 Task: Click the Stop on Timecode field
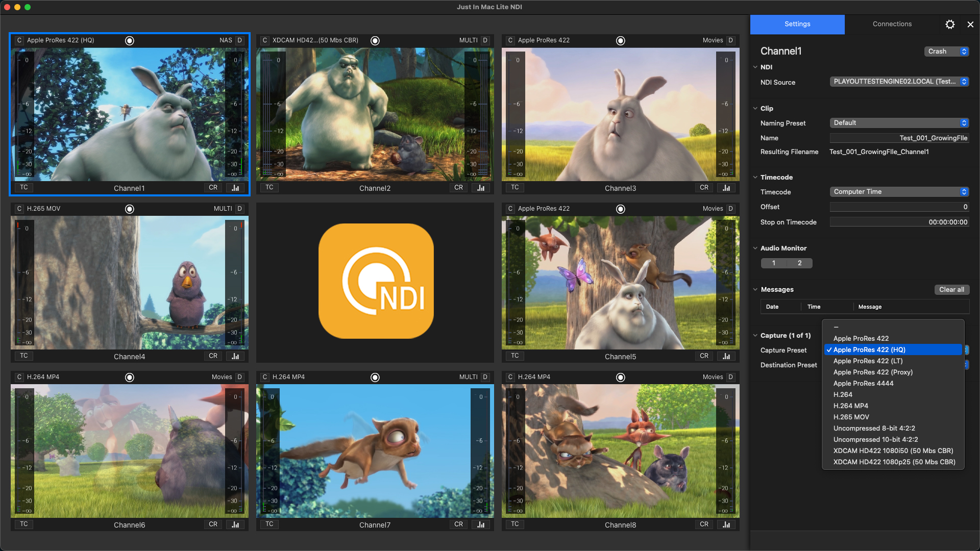click(899, 222)
